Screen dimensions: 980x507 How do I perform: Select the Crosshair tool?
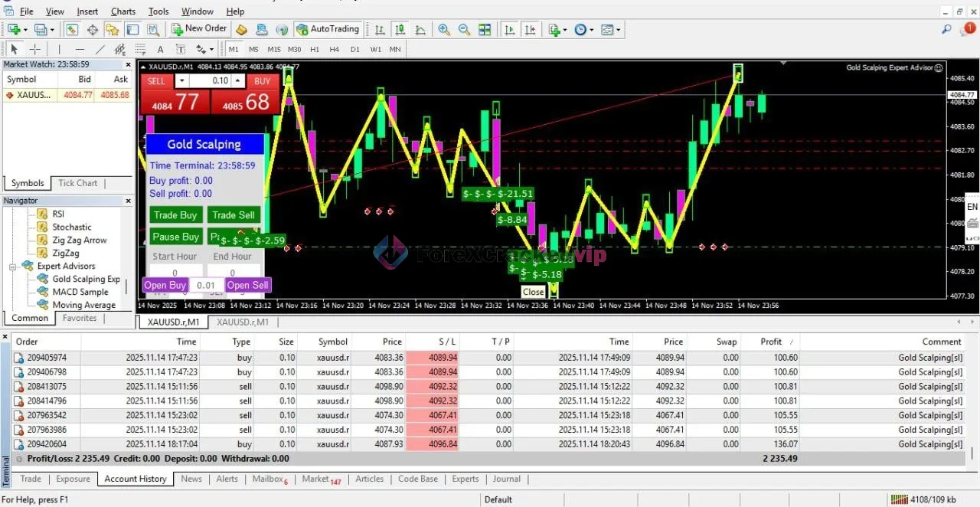[x=35, y=48]
